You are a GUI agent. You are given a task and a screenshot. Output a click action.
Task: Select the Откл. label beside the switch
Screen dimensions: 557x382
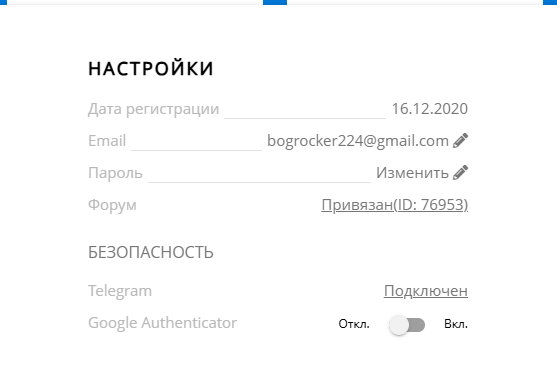(354, 324)
